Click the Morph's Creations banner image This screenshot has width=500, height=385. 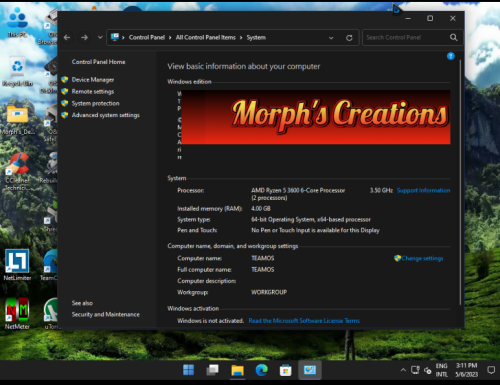pyautogui.click(x=316, y=117)
